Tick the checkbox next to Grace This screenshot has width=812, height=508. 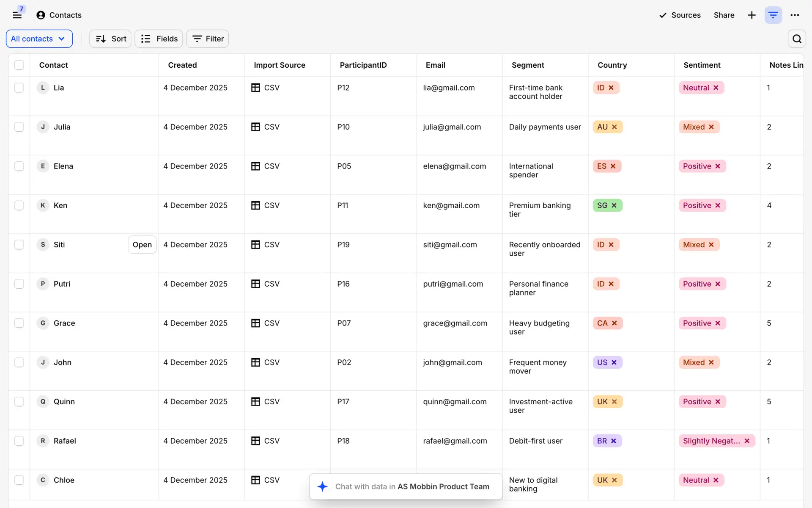coord(19,323)
